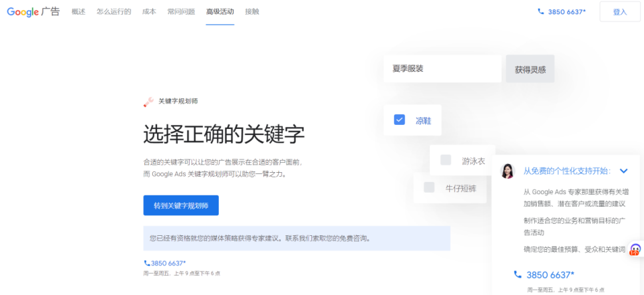644x295 pixels.
Task: Click the 游泳衣 label text
Action: [473, 161]
